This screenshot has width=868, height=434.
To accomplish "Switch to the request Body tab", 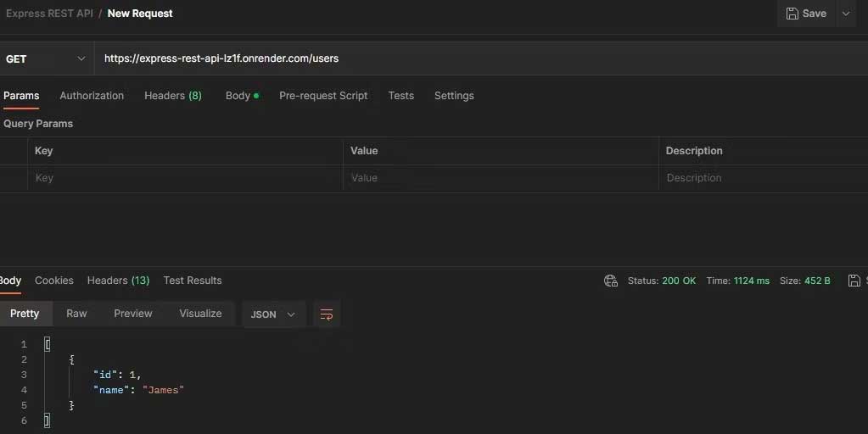I will point(242,96).
